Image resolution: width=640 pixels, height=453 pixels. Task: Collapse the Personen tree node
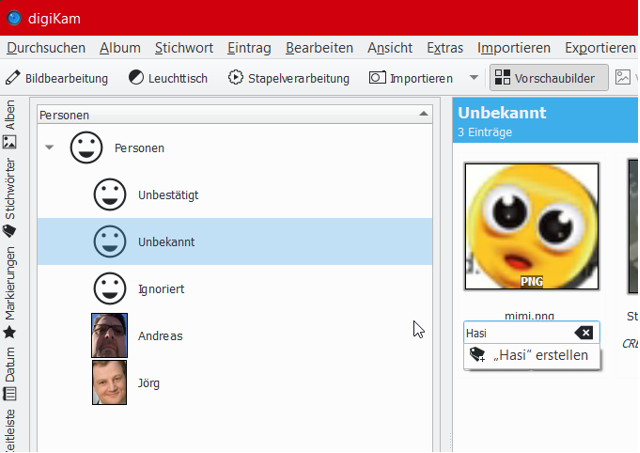[x=50, y=148]
